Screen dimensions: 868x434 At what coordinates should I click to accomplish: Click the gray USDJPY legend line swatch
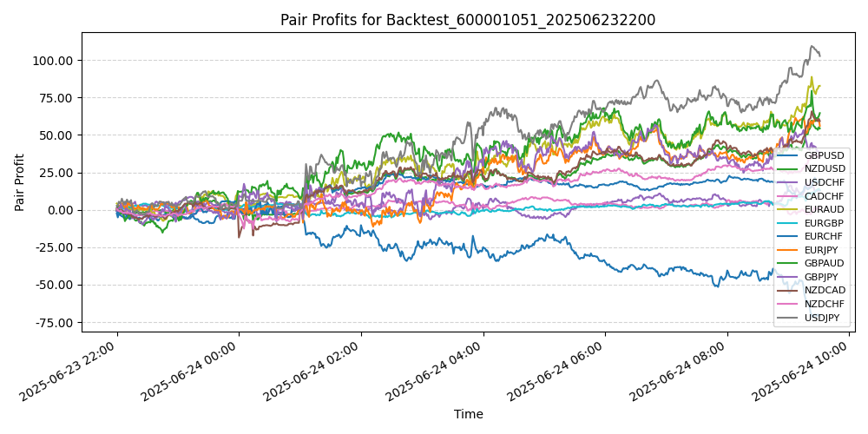pos(788,317)
